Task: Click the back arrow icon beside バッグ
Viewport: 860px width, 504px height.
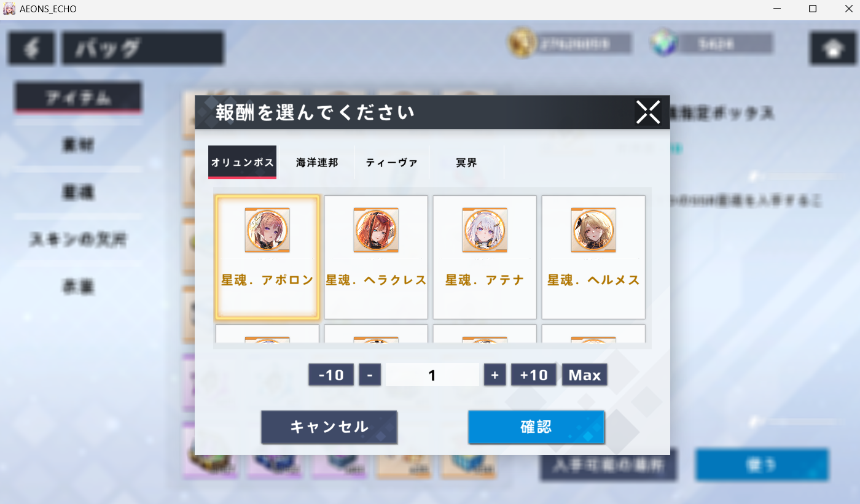Action: (x=31, y=48)
